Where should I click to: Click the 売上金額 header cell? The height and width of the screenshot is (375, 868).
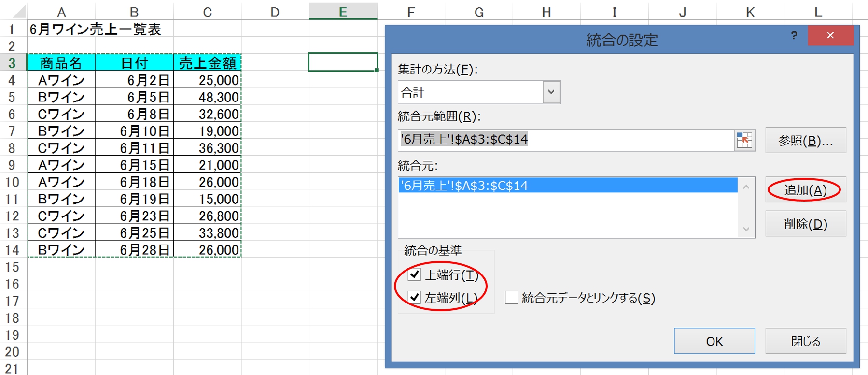point(207,63)
